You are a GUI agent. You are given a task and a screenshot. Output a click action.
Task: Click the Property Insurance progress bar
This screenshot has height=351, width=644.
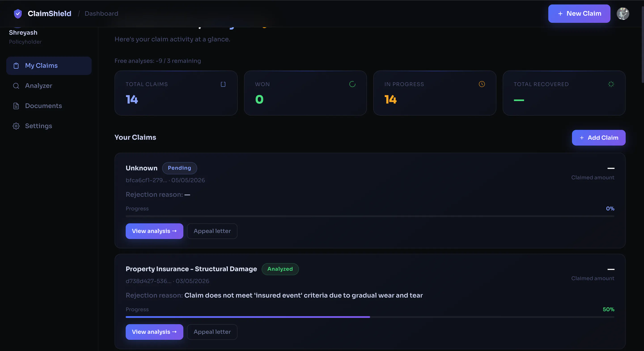(x=370, y=317)
